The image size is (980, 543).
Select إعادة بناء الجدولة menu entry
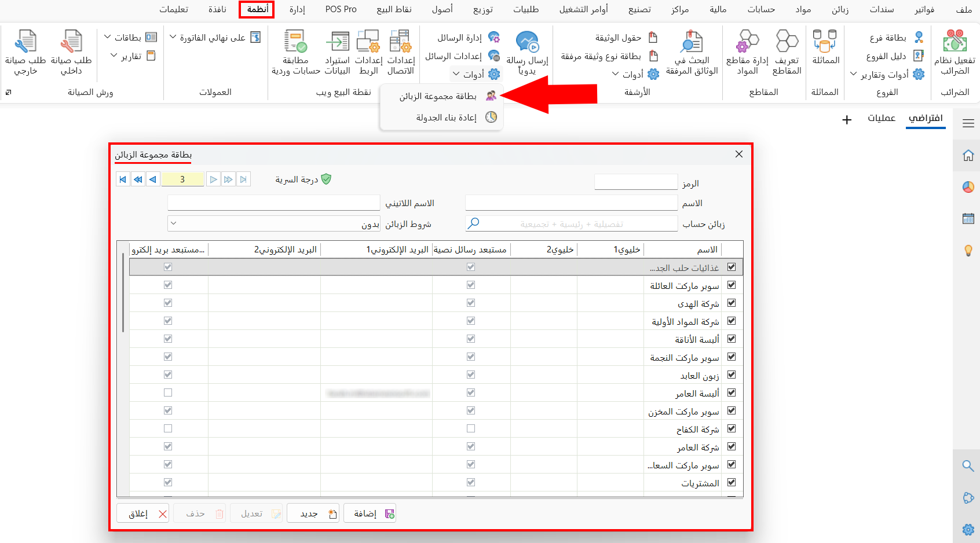[x=441, y=118]
